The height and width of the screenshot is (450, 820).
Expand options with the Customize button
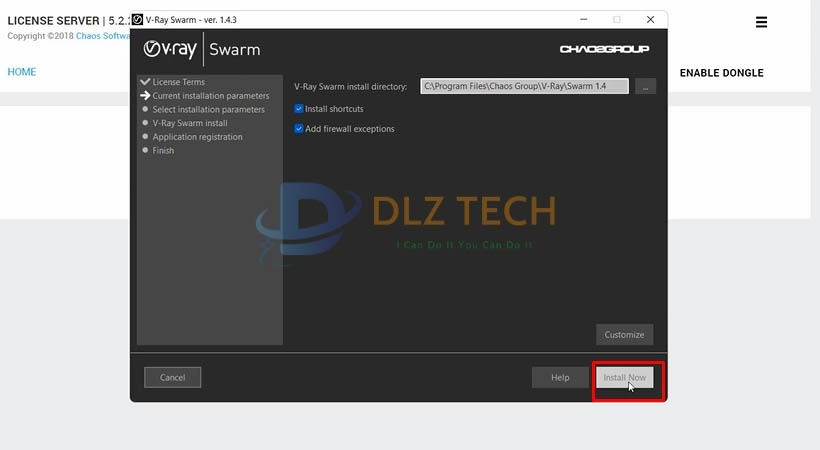tap(625, 334)
